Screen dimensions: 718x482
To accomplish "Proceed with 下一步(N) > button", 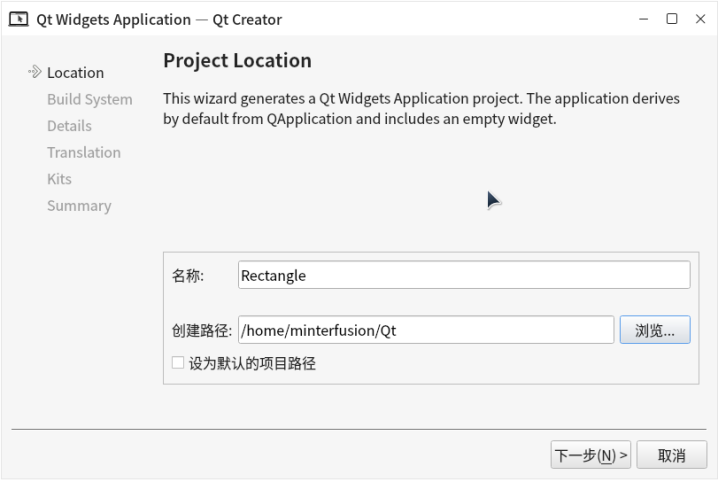I will tap(591, 455).
